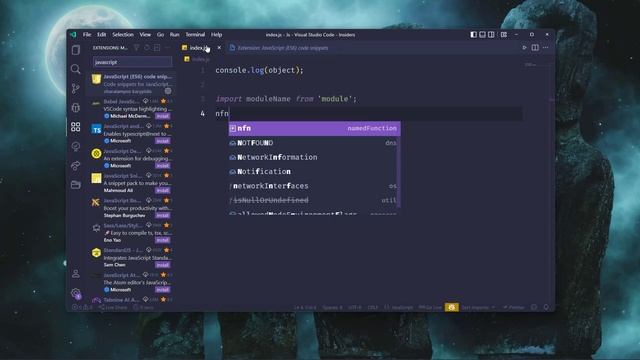The image size is (640, 360).
Task: Toggle primary side bar layout icon
Action: 473,35
